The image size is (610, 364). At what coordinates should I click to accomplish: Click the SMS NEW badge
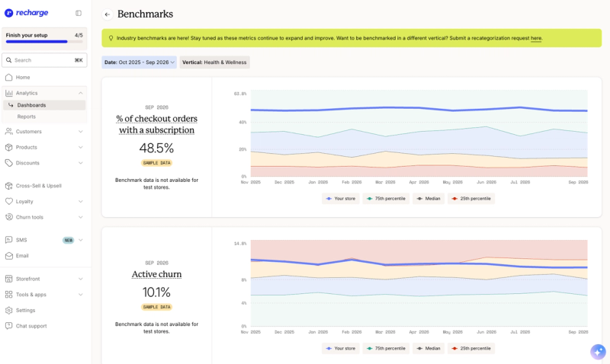pos(69,240)
